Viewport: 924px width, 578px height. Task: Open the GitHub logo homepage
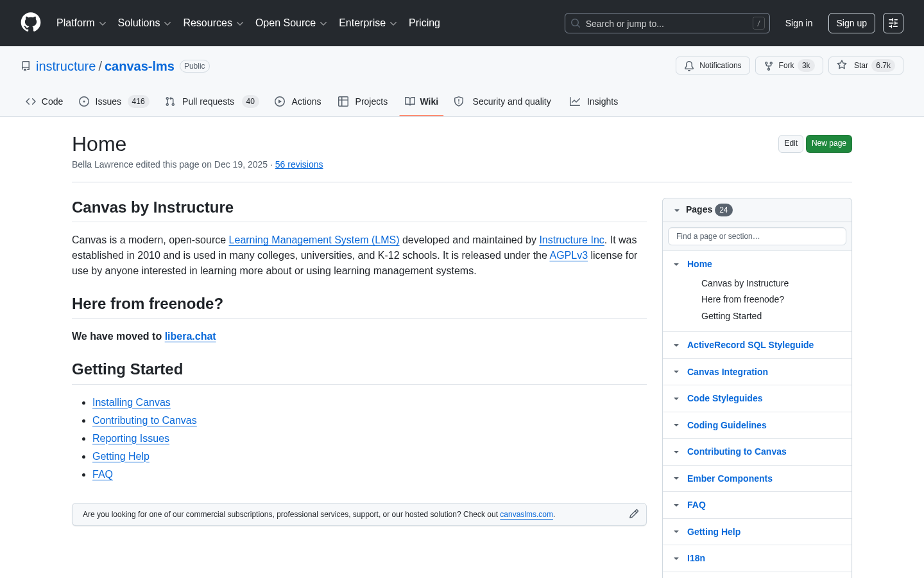pos(31,22)
